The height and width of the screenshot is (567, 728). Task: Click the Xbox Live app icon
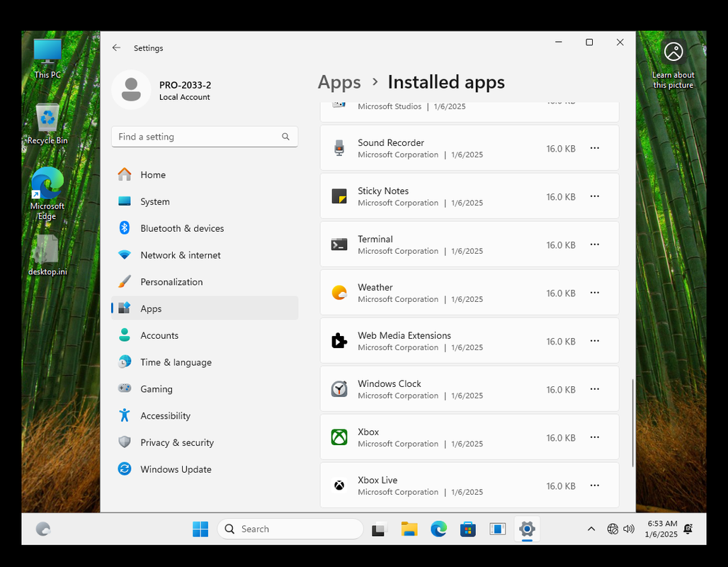pyautogui.click(x=339, y=485)
